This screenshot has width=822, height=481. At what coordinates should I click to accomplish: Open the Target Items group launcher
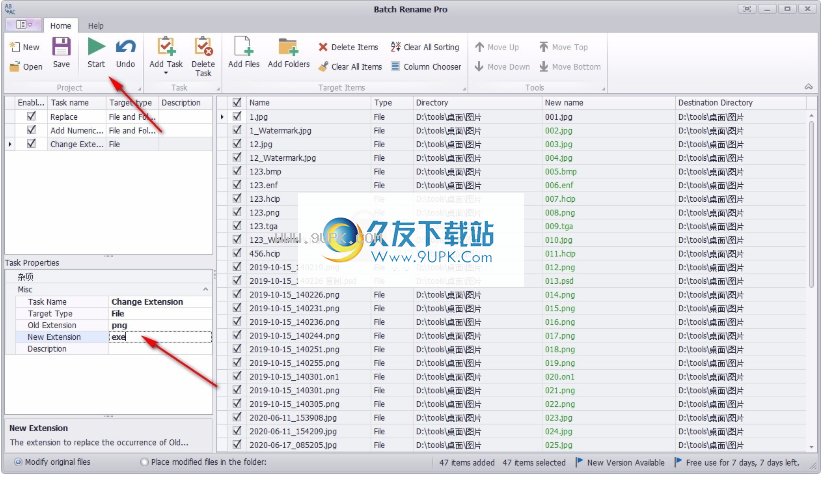tap(464, 89)
